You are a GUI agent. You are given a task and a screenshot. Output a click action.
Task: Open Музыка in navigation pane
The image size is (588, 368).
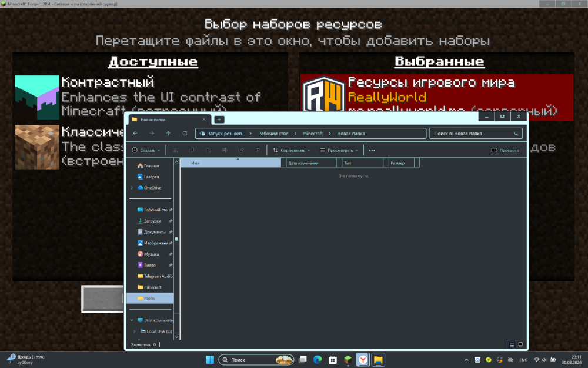pos(150,254)
